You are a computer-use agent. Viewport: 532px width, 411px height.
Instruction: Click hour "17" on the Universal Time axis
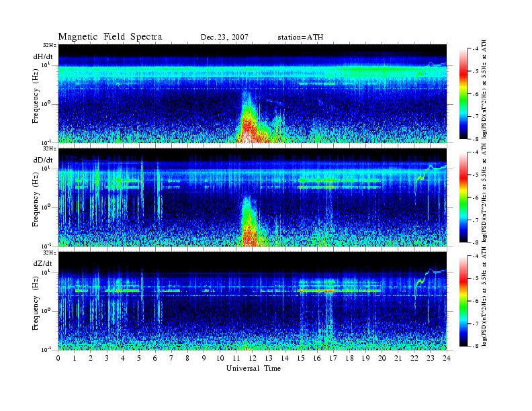pyautogui.click(x=333, y=358)
